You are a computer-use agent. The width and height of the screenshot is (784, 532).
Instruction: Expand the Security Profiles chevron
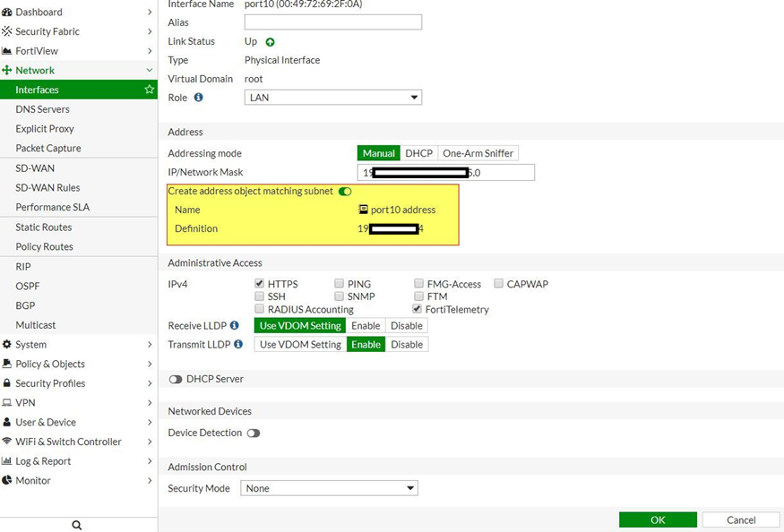(150, 383)
